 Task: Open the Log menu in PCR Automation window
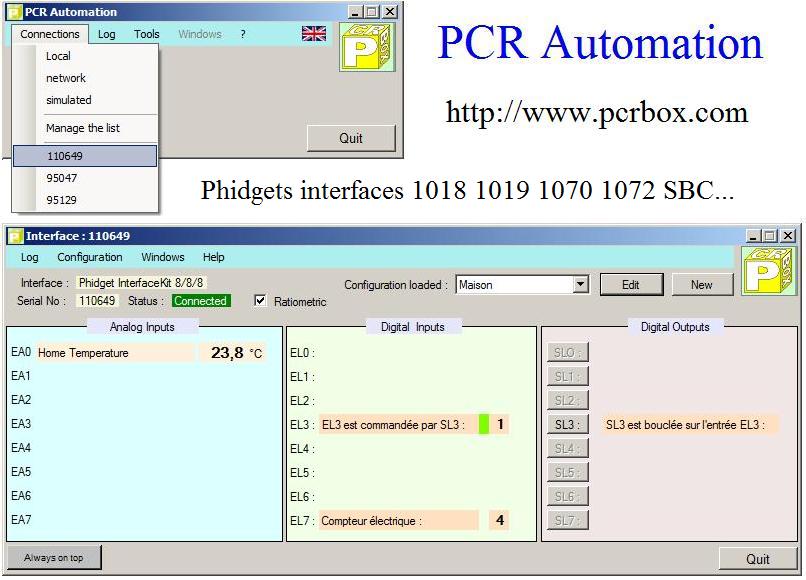pos(106,34)
